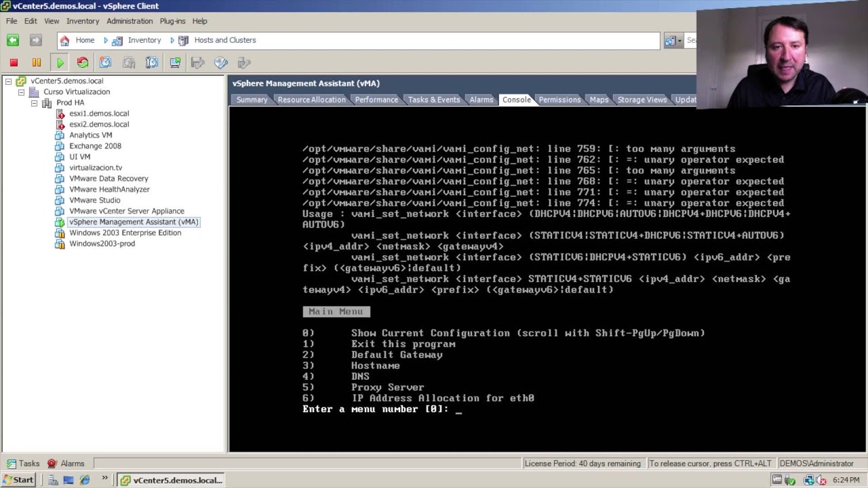Select VMware Data Recovery appliance
868x488 pixels.
(x=108, y=179)
